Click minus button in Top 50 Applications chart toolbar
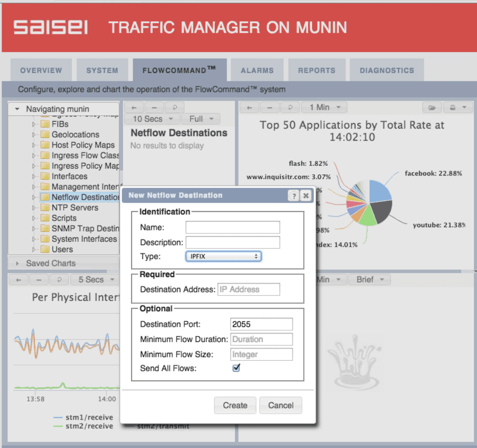This screenshot has height=448, width=477. point(269,108)
